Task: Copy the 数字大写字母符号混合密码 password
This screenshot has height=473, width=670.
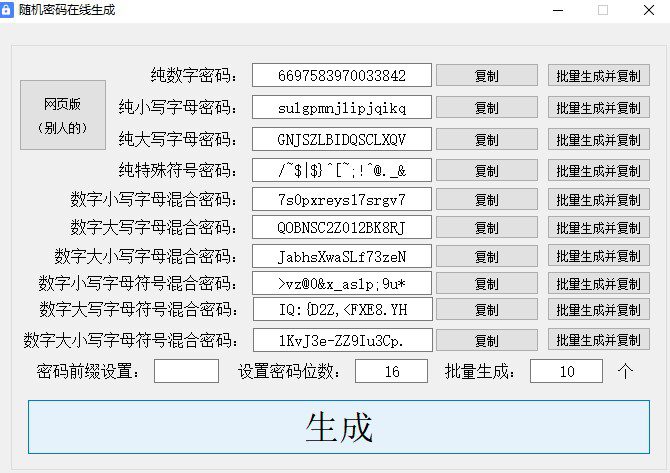Action: (487, 310)
